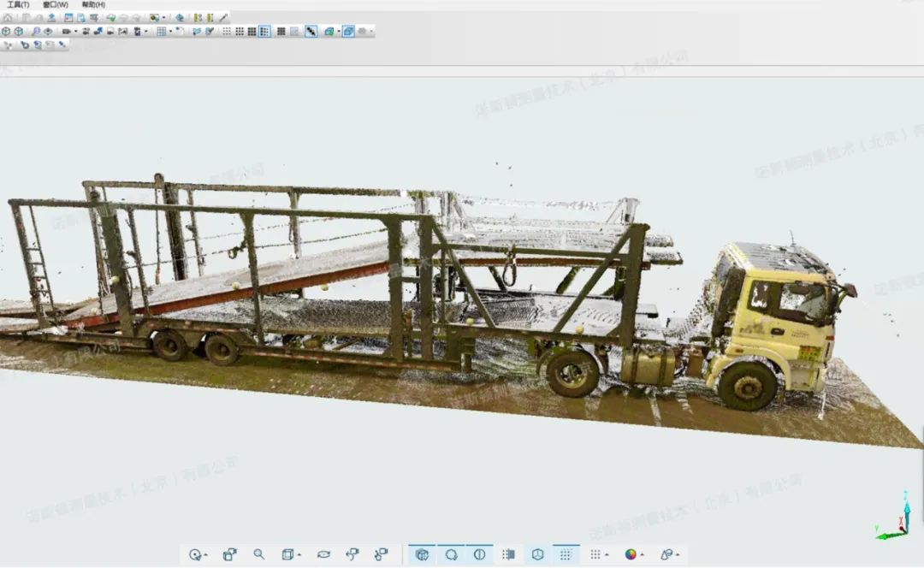The image size is (924, 568).
Task: Expand the teal 3D box dropdown arrow
Action: [339, 32]
